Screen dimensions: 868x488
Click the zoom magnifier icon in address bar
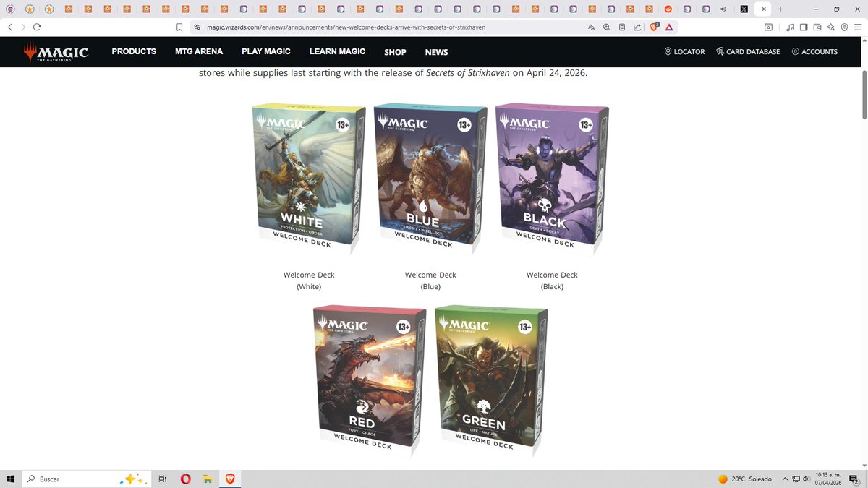point(607,27)
